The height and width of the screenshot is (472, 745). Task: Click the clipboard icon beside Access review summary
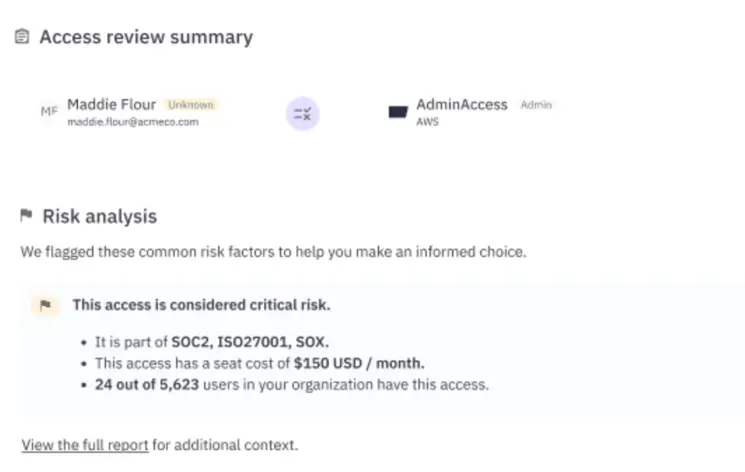coord(23,37)
